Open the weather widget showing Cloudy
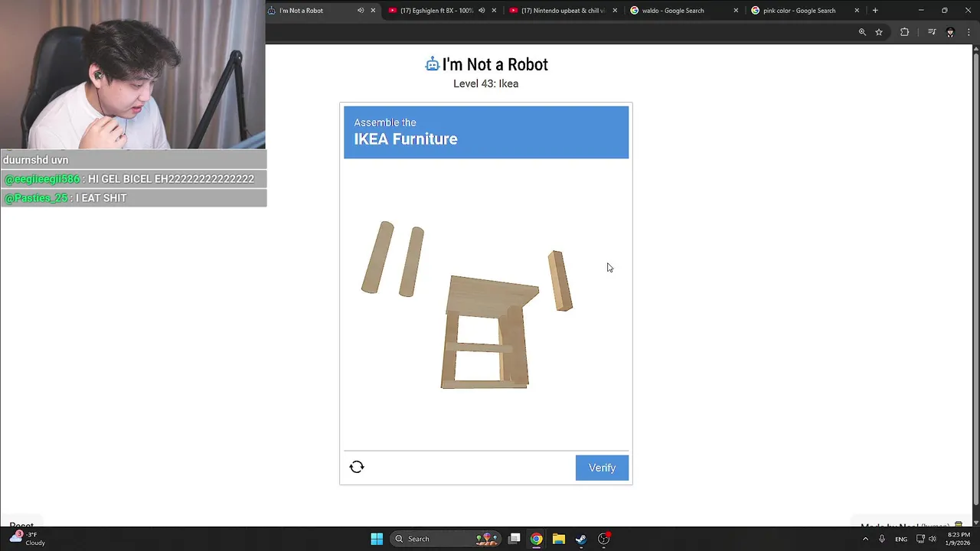980x551 pixels. [28, 538]
